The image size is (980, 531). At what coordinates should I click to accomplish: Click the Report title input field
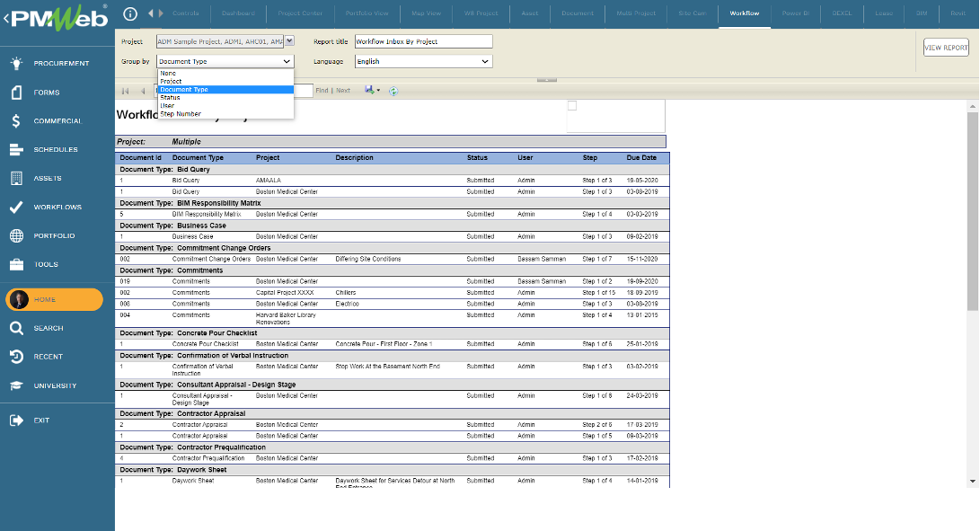tap(423, 41)
